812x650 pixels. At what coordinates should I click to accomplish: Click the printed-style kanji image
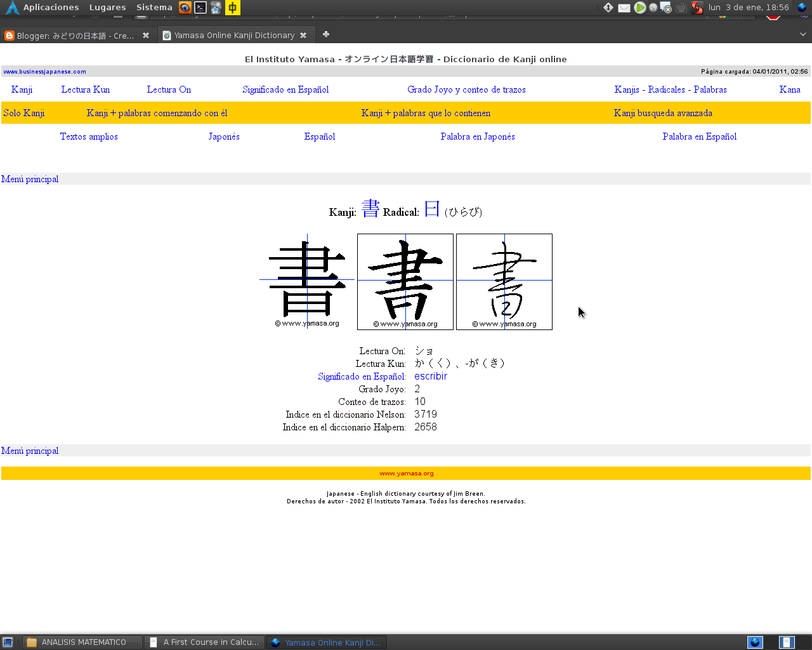307,282
